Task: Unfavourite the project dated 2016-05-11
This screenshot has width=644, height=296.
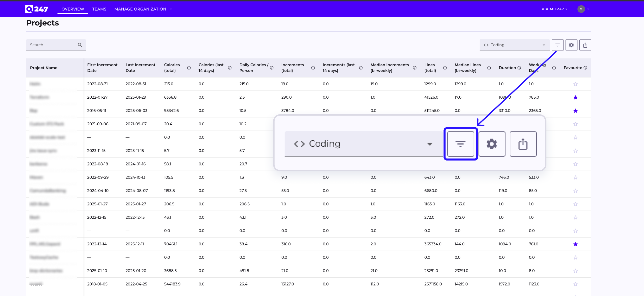Action: (x=575, y=111)
